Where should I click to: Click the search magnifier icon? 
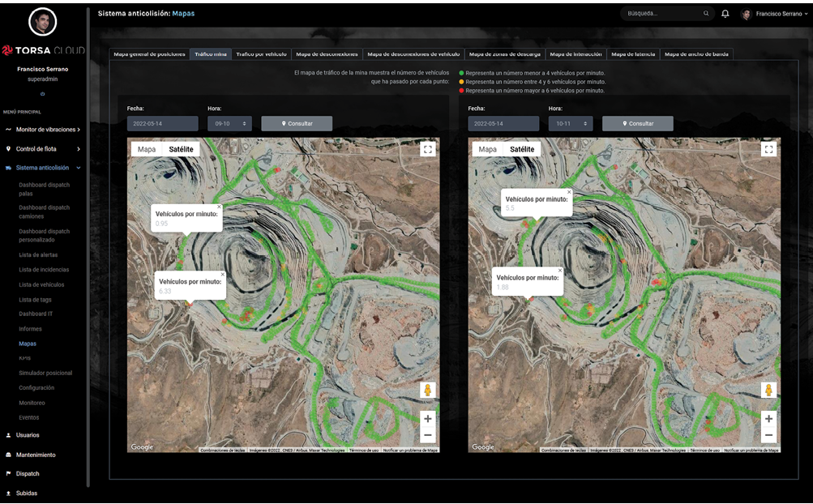[x=706, y=14]
